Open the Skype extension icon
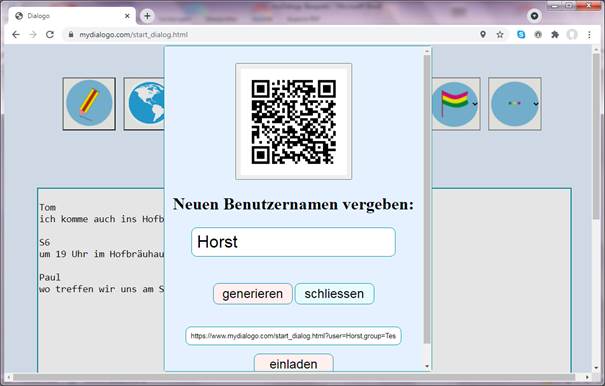605x386 pixels. coord(521,35)
